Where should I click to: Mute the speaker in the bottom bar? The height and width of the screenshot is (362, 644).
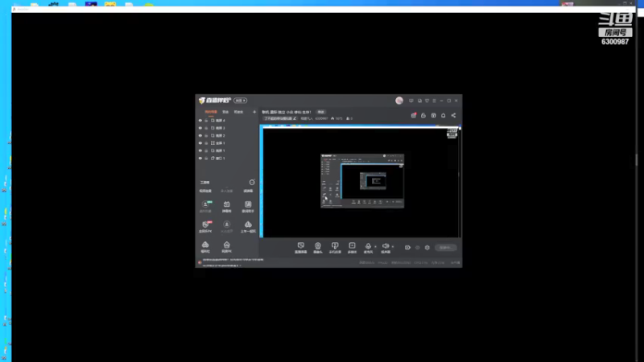386,247
